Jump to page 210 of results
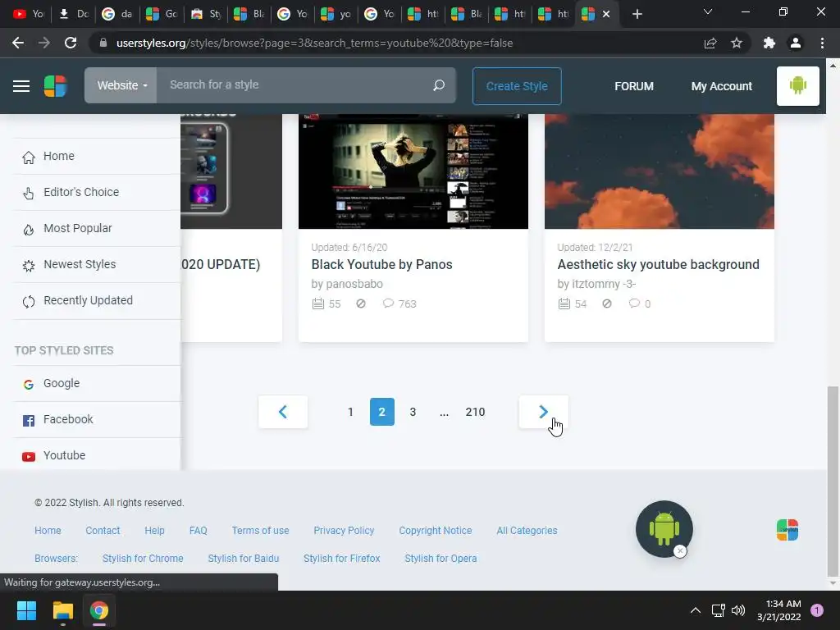The height and width of the screenshot is (630, 840). 475,412
